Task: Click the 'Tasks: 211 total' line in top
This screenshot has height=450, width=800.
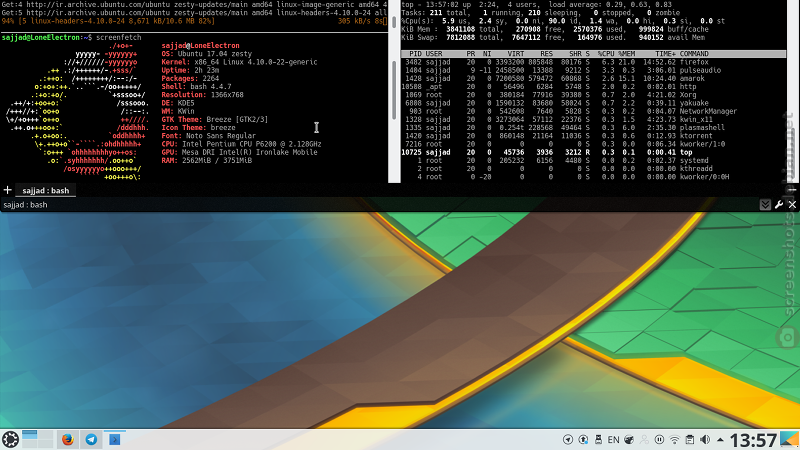Action: pyautogui.click(x=540, y=13)
